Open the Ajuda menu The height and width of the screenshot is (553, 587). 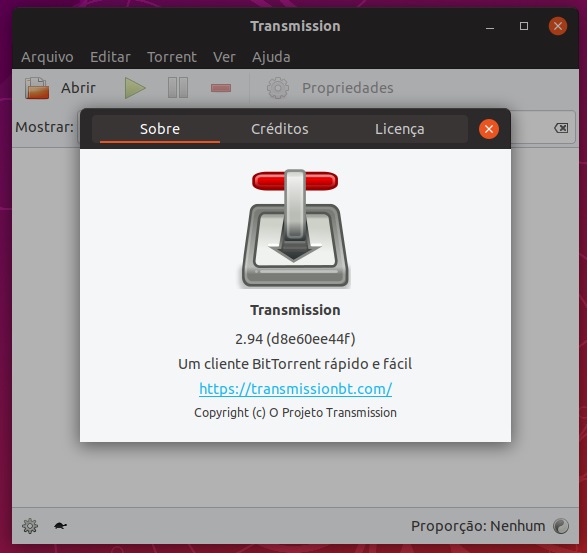[271, 57]
